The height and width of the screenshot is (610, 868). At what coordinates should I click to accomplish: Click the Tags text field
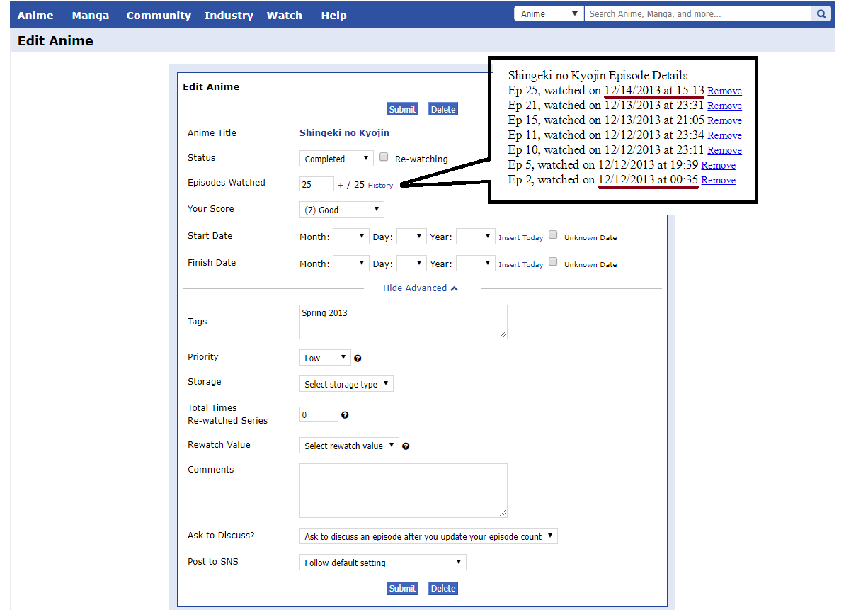[x=403, y=322]
